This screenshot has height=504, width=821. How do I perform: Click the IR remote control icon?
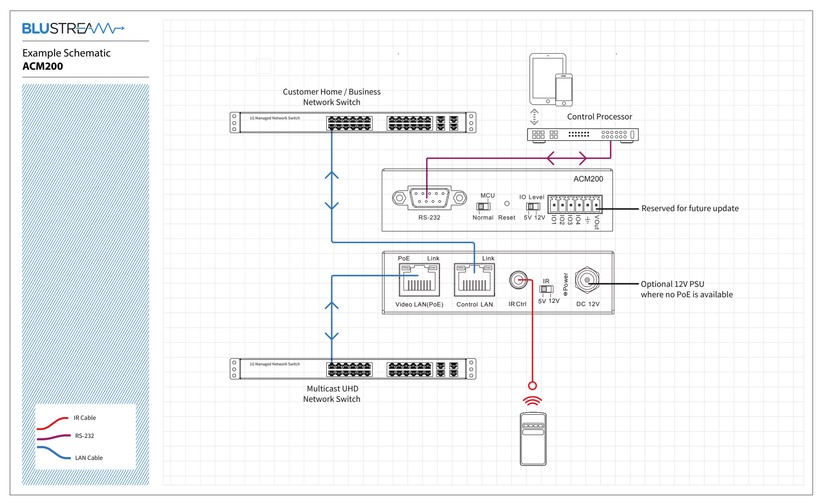[x=533, y=439]
